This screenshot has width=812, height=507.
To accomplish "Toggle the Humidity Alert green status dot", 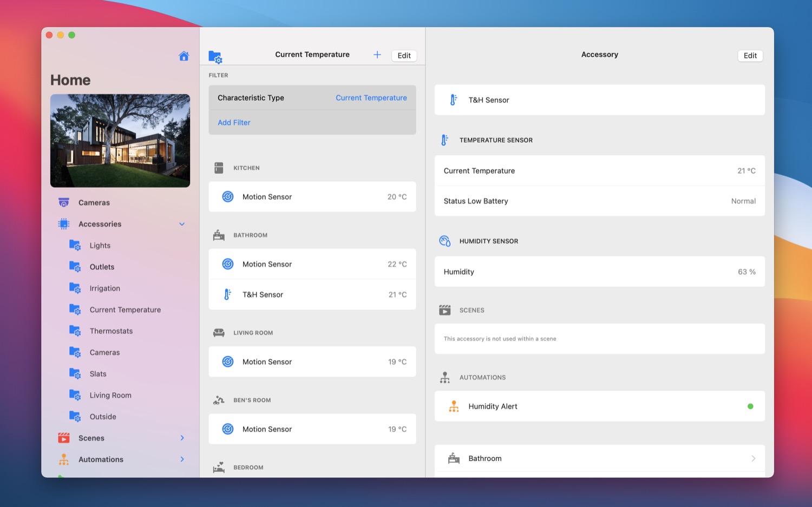I will (x=750, y=406).
